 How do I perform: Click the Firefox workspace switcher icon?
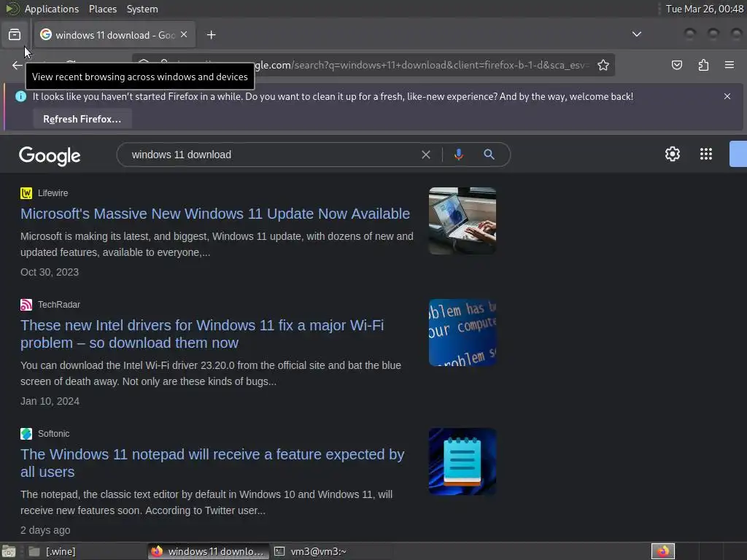tap(663, 551)
